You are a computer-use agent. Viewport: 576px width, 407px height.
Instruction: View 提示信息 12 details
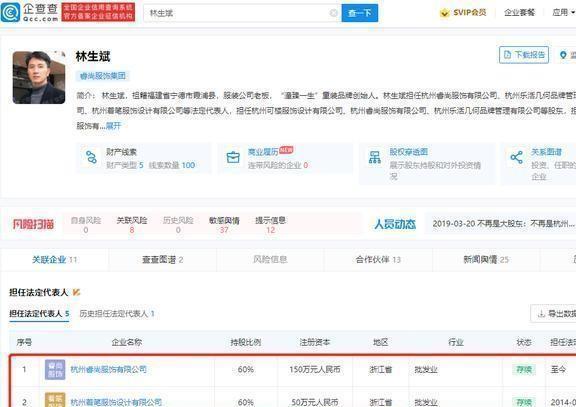[x=270, y=225]
